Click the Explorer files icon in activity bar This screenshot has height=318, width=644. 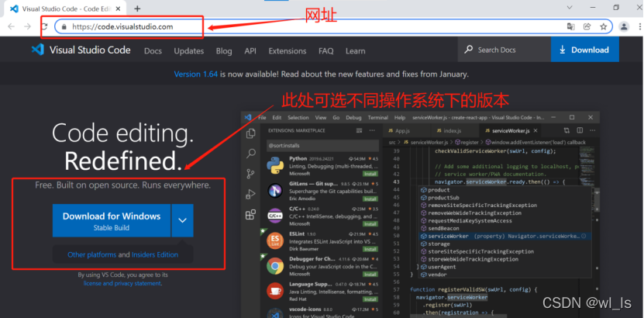(250, 133)
